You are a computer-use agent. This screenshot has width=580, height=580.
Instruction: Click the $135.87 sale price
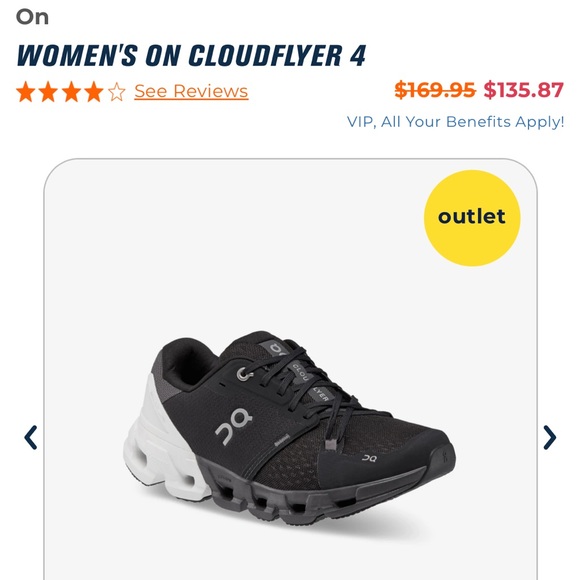coord(524,90)
